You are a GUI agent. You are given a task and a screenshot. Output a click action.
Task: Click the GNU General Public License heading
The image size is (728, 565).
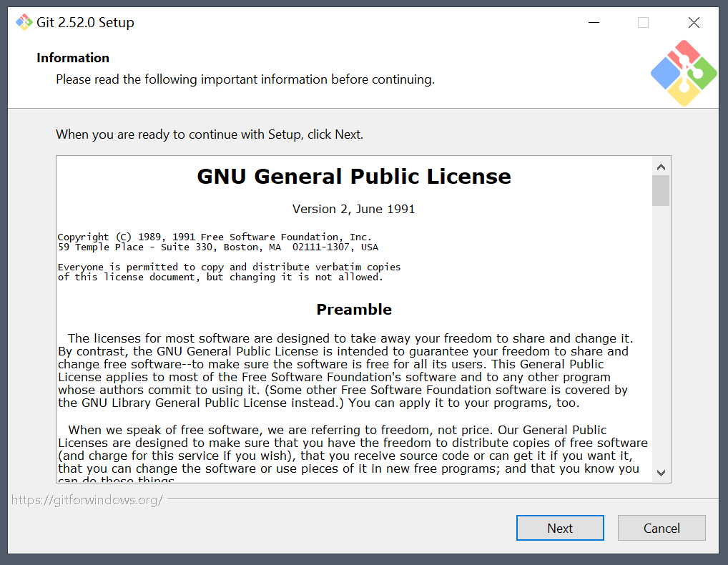[354, 177]
